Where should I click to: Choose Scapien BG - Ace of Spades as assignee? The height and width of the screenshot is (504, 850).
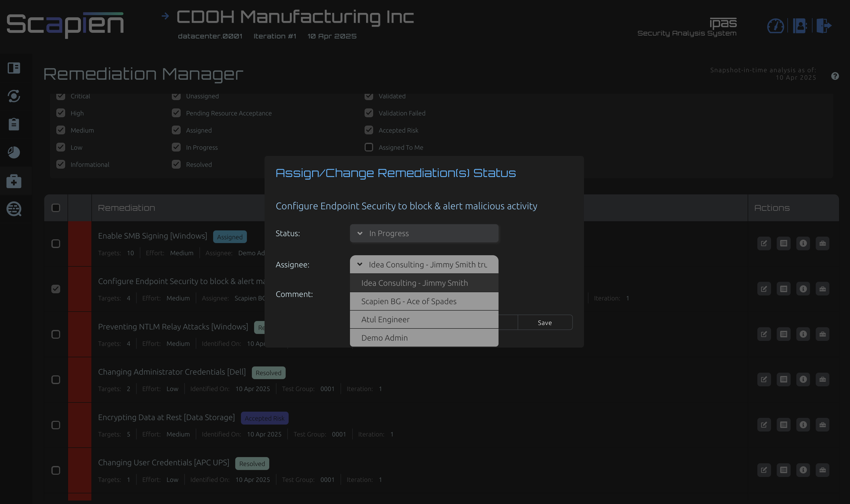coord(424,301)
